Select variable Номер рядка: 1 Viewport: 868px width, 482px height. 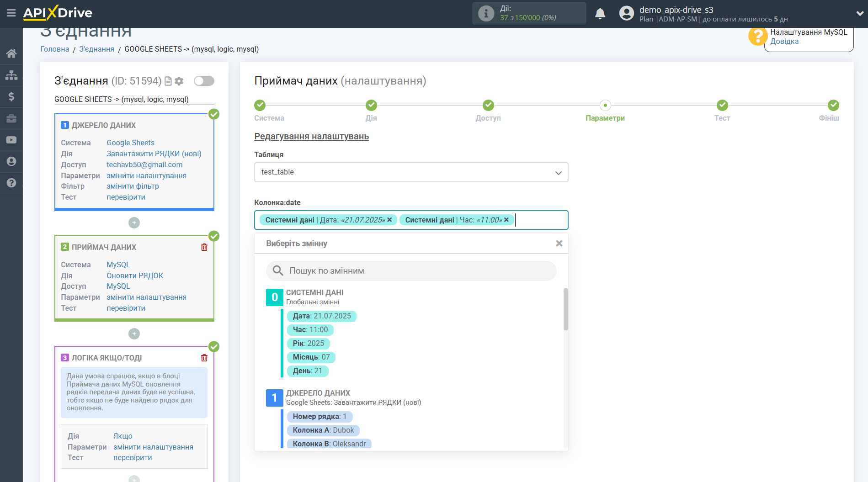coord(320,417)
